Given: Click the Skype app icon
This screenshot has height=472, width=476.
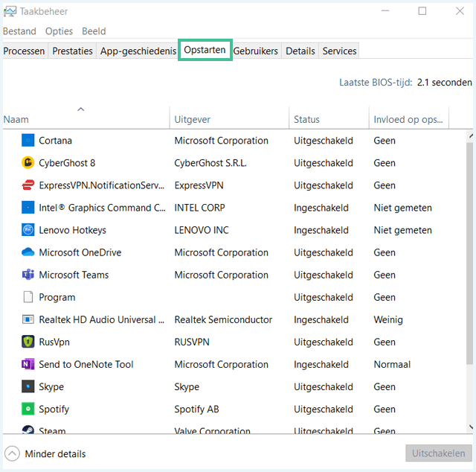Looking at the screenshot, I should [x=28, y=386].
